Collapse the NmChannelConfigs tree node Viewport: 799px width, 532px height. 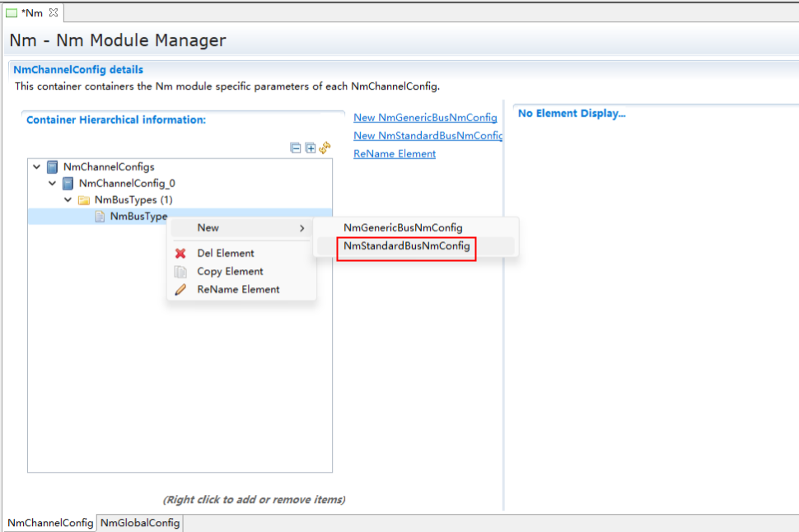click(x=36, y=167)
